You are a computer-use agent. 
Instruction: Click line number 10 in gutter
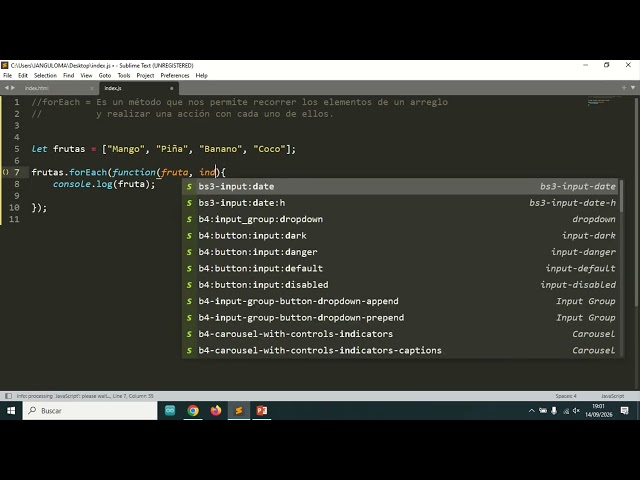click(14, 207)
